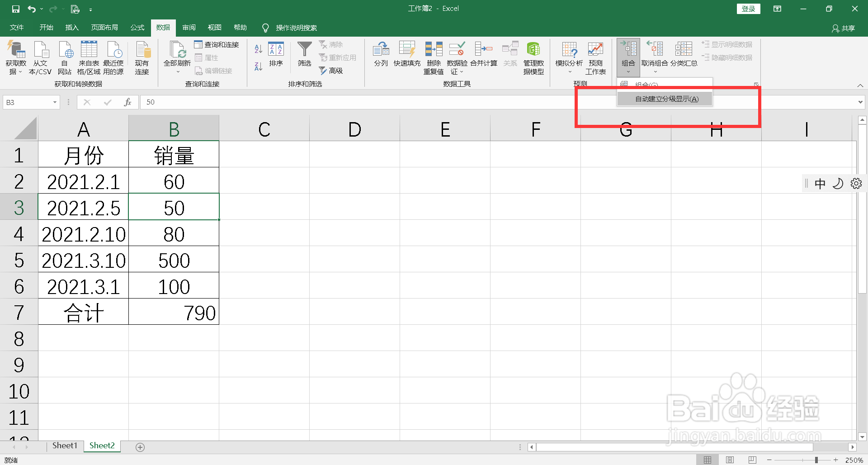
Task: Click Forecast Sheet (预测工作表) icon
Action: click(x=595, y=57)
